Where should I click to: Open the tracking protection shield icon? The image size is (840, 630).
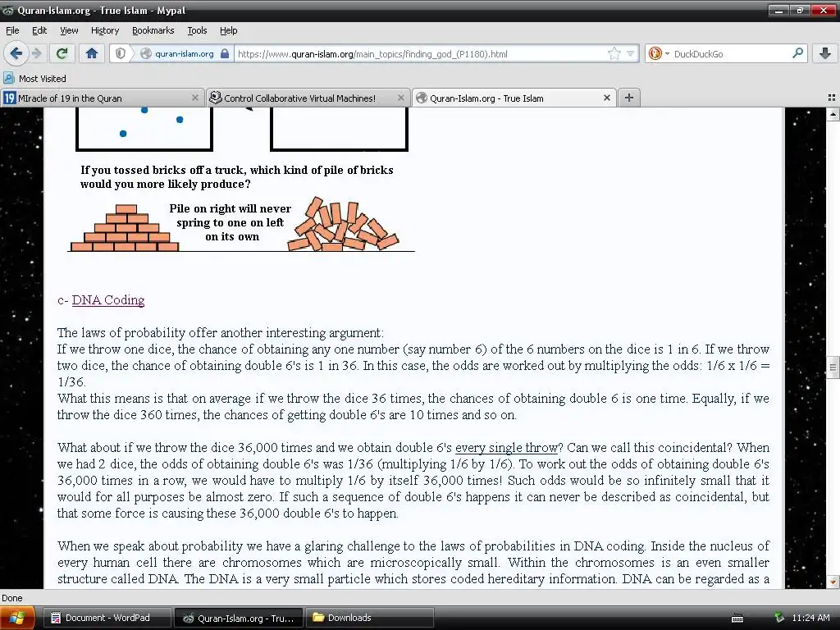(121, 53)
